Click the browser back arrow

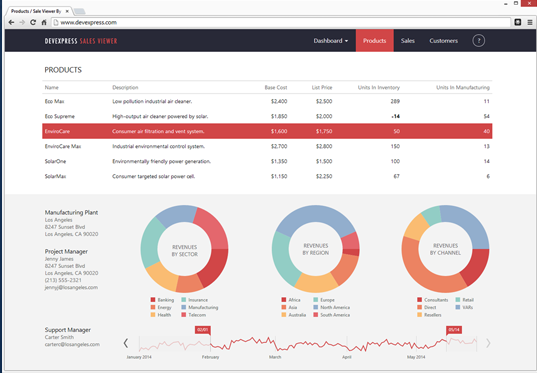tap(11, 22)
